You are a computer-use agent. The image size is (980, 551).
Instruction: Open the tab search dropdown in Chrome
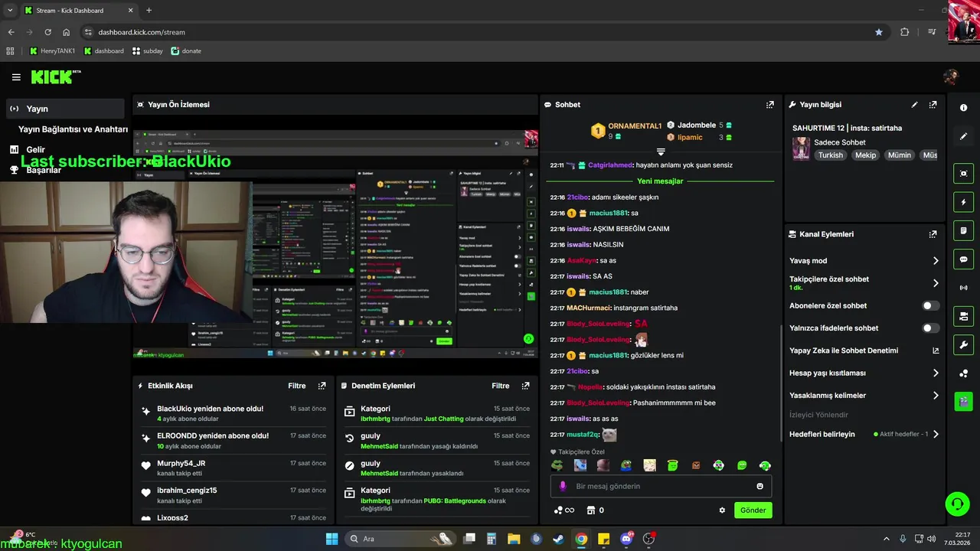[x=10, y=10]
